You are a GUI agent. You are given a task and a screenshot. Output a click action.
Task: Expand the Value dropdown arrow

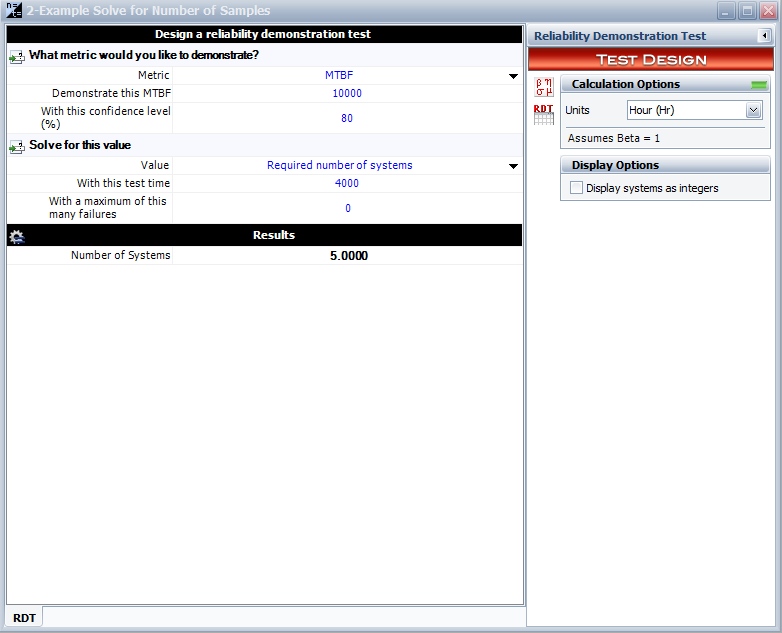coord(513,166)
